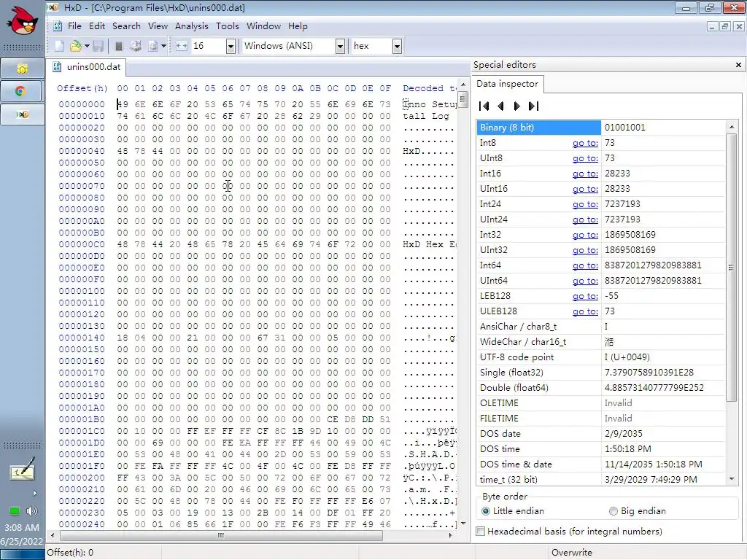This screenshot has height=560, width=747.
Task: Open the Search menu
Action: pyautogui.click(x=126, y=26)
